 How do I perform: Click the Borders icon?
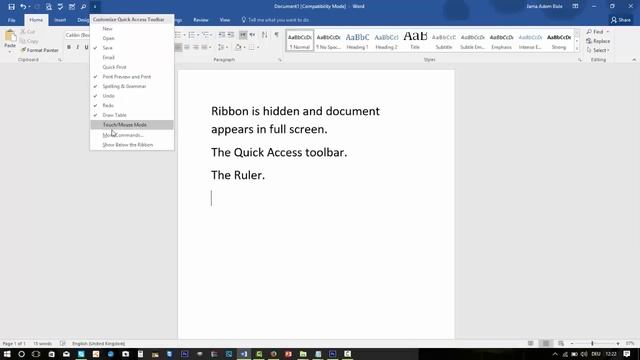(252, 47)
